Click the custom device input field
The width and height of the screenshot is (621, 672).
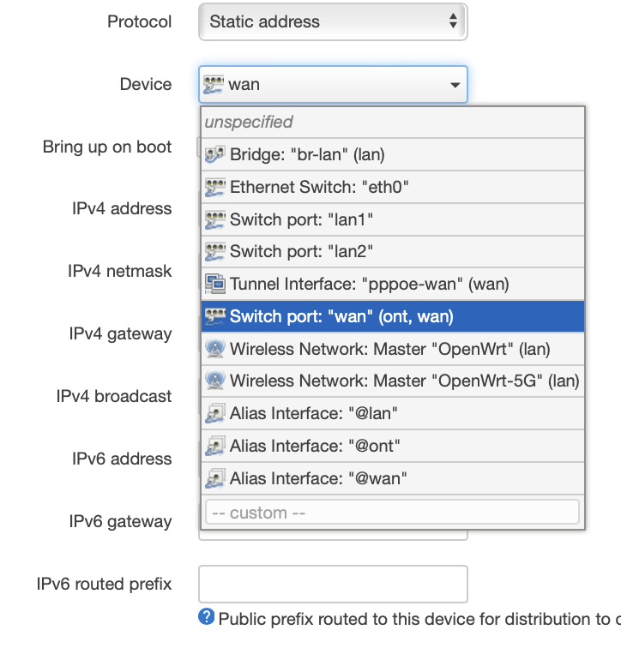coord(393,513)
